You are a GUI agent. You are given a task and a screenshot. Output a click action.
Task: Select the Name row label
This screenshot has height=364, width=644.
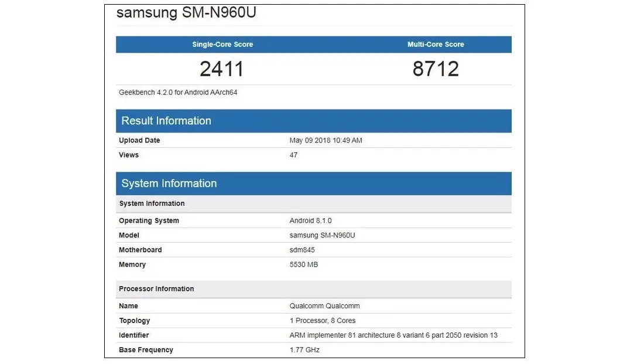click(x=128, y=306)
